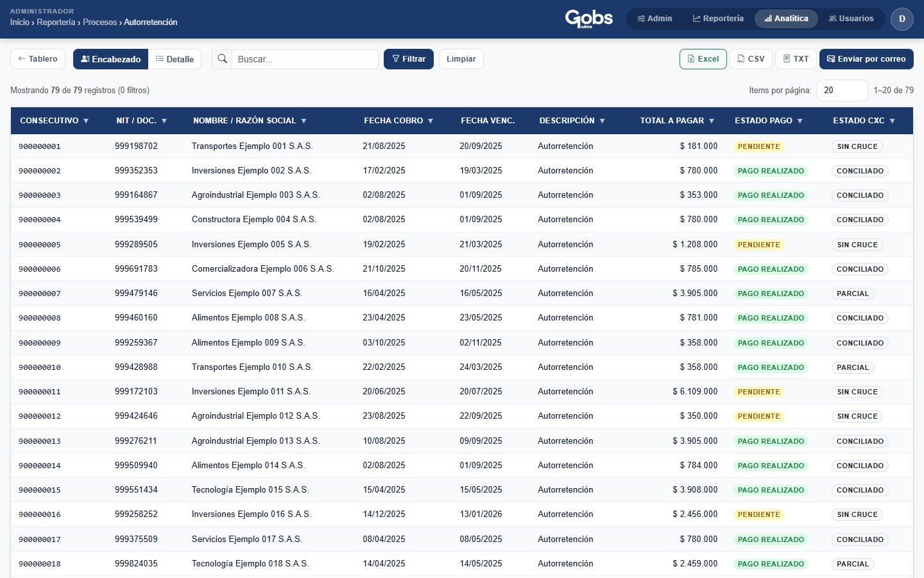Image resolution: width=924 pixels, height=578 pixels.
Task: Open Fecha Cobro column sort arrow
Action: pos(431,121)
